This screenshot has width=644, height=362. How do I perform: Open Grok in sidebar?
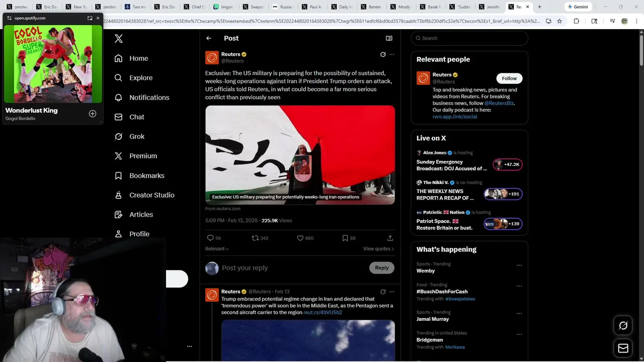click(129, 136)
